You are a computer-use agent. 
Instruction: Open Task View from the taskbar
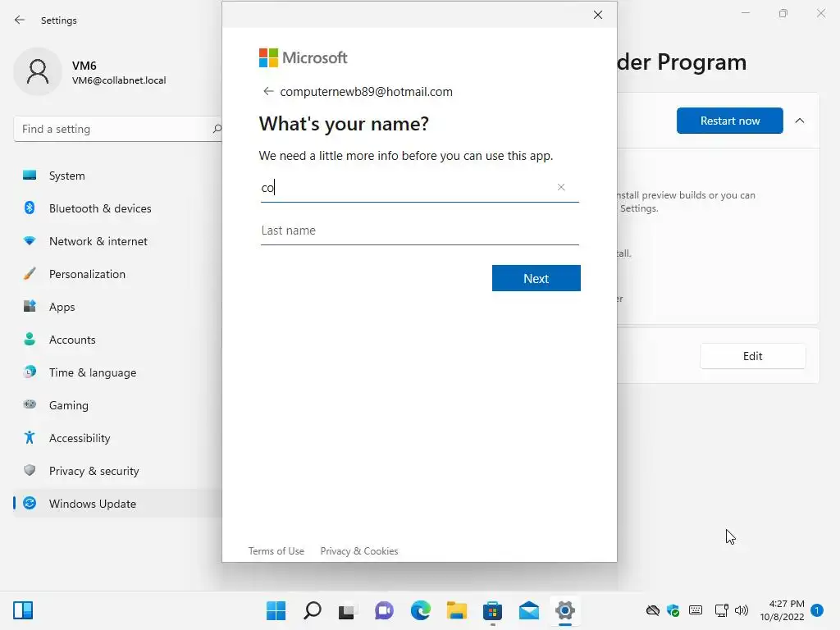(347, 610)
